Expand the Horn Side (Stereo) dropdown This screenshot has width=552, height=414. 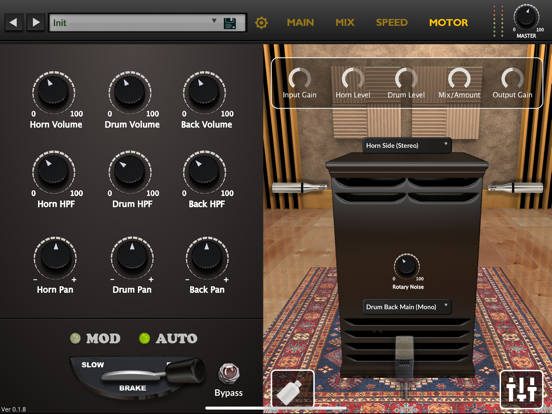(407, 145)
